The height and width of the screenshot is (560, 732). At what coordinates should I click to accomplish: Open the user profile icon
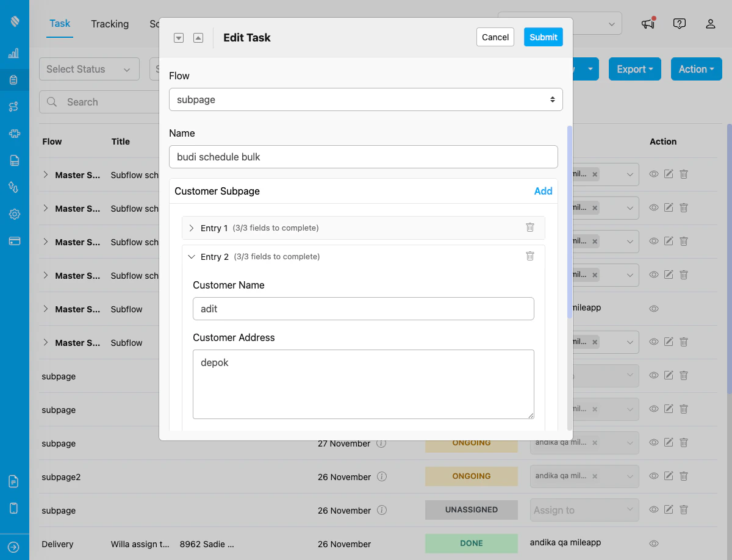710,24
